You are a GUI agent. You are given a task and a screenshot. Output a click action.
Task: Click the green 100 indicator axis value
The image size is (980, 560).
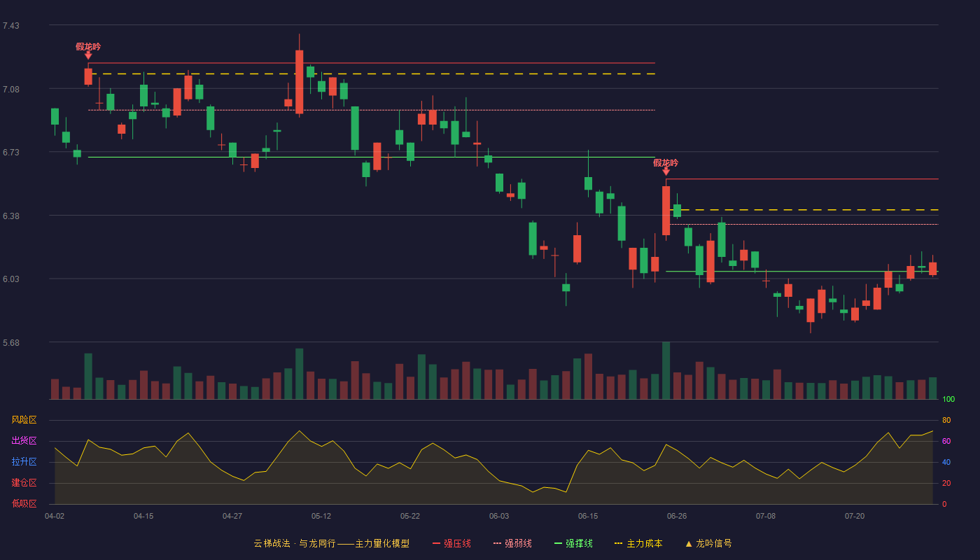(948, 399)
